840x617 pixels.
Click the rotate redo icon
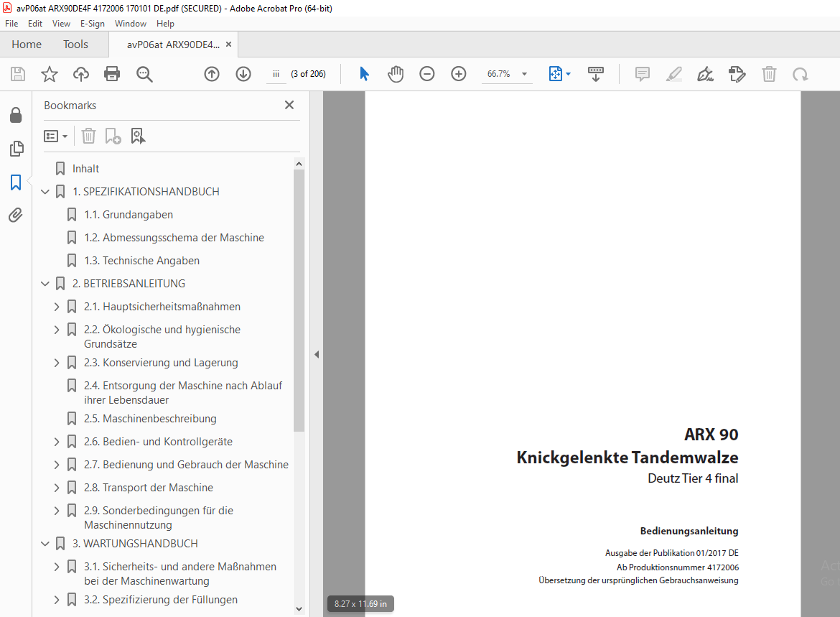[801, 74]
